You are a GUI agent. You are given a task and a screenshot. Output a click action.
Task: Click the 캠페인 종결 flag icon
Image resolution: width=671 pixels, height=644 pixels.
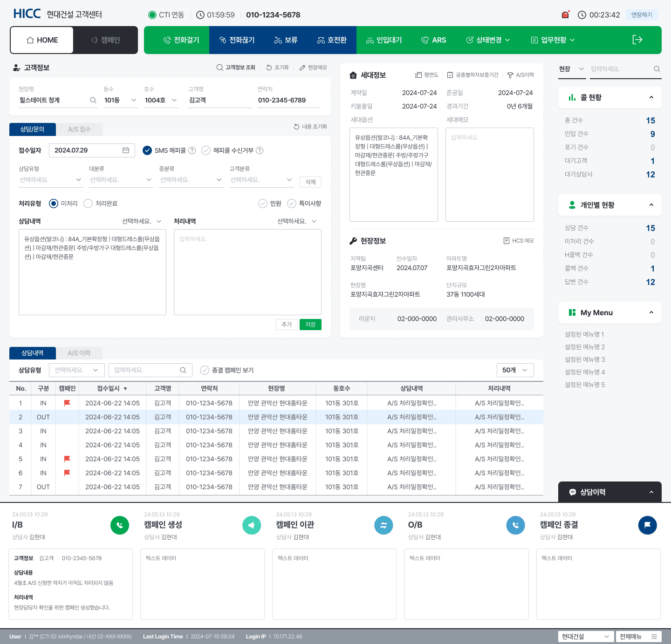(x=647, y=525)
